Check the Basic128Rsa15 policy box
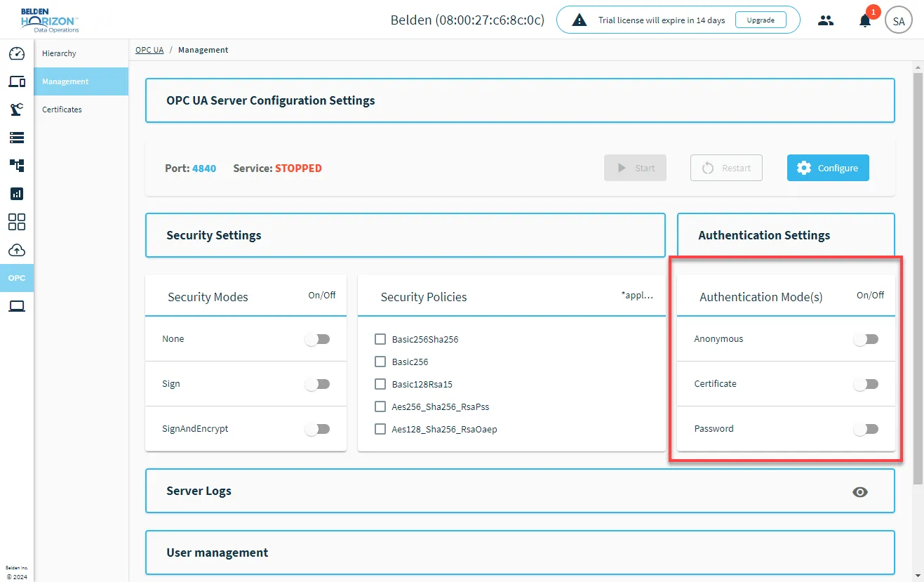 380,384
